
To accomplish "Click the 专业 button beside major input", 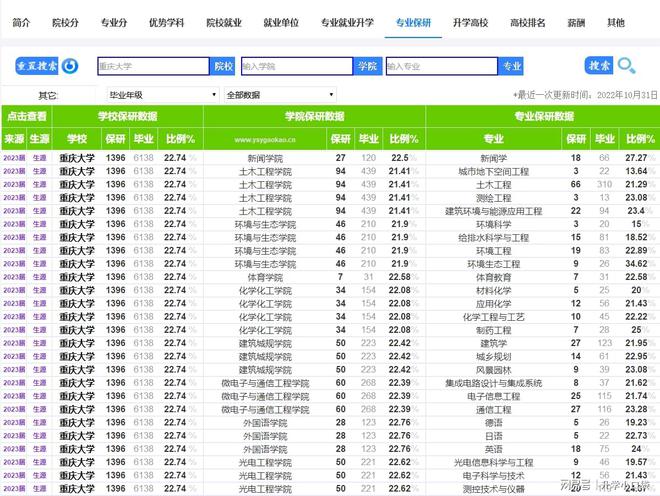I will click(511, 66).
